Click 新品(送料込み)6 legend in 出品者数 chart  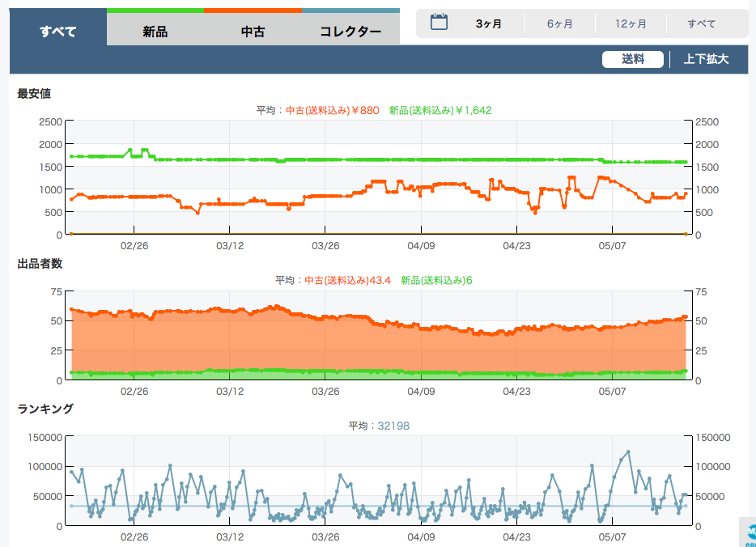pos(436,280)
